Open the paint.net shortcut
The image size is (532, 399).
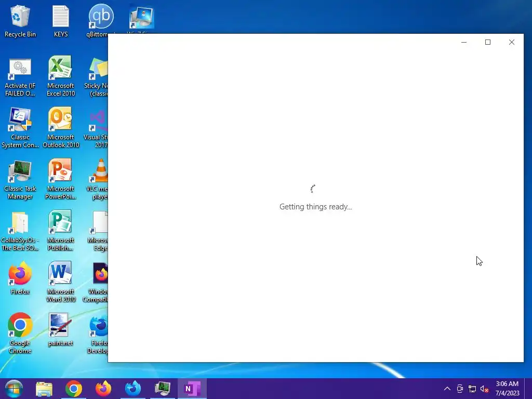tap(61, 330)
